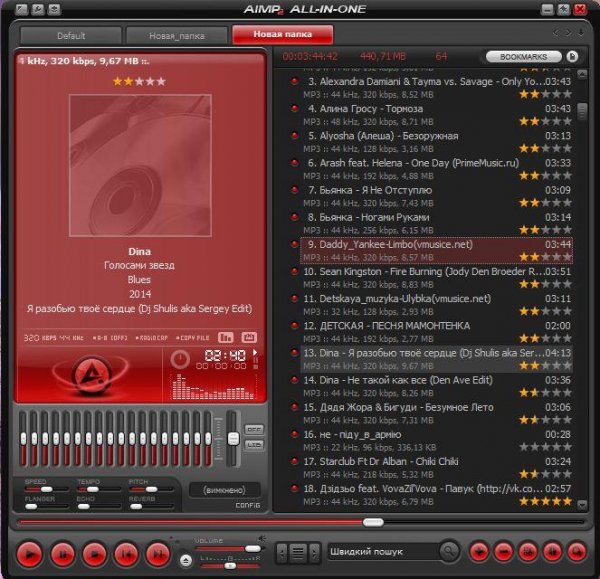Viewport: 600px width, 579px height.
Task: Click the album cover art
Action: 140,165
